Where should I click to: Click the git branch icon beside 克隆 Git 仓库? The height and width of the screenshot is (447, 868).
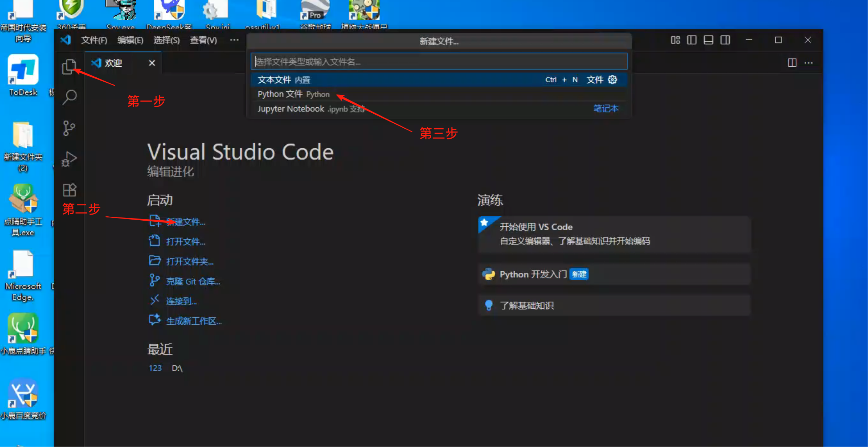[x=154, y=281]
